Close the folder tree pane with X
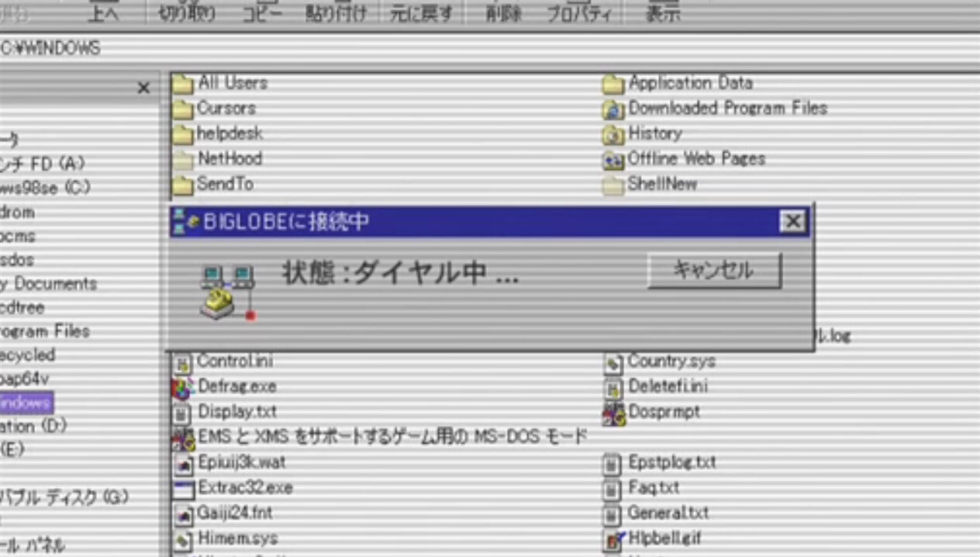980x557 pixels. point(143,88)
